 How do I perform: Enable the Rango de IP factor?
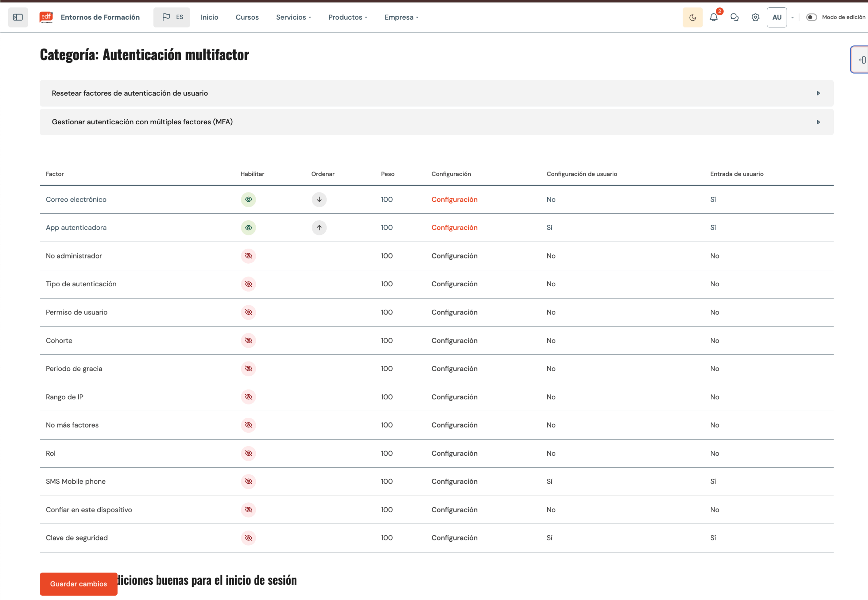tap(248, 397)
